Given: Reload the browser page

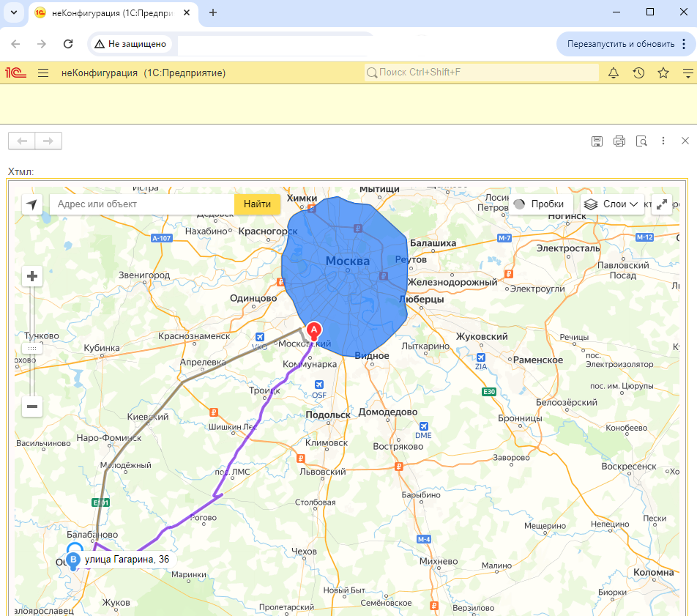Looking at the screenshot, I should point(68,44).
